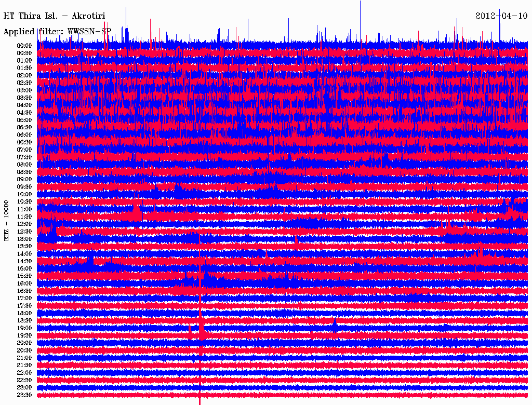Image resolution: width=532 pixels, height=405 pixels.
Task: Select the 16:00 time label
Action: (x=24, y=283)
